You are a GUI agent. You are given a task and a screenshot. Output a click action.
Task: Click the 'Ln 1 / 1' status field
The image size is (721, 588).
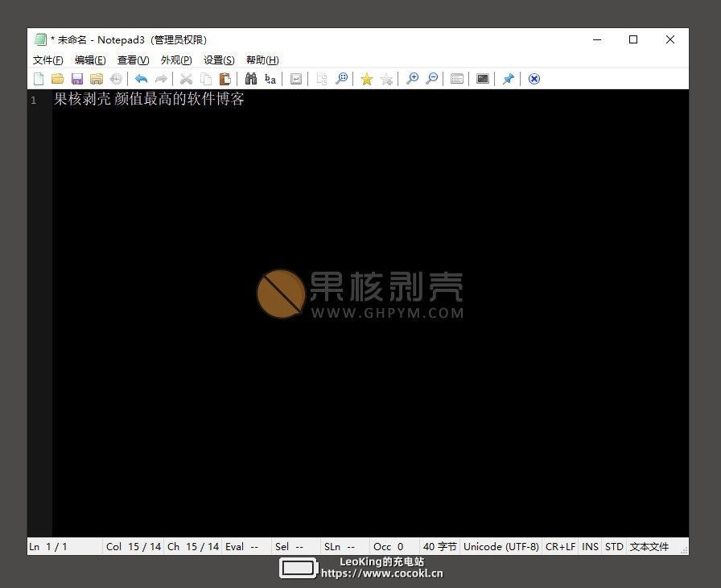pos(65,547)
